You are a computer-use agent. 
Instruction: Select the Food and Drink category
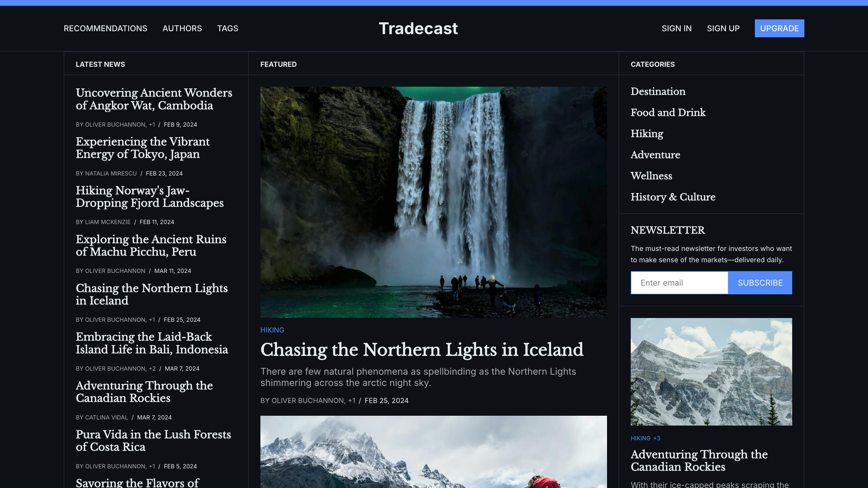coord(668,112)
